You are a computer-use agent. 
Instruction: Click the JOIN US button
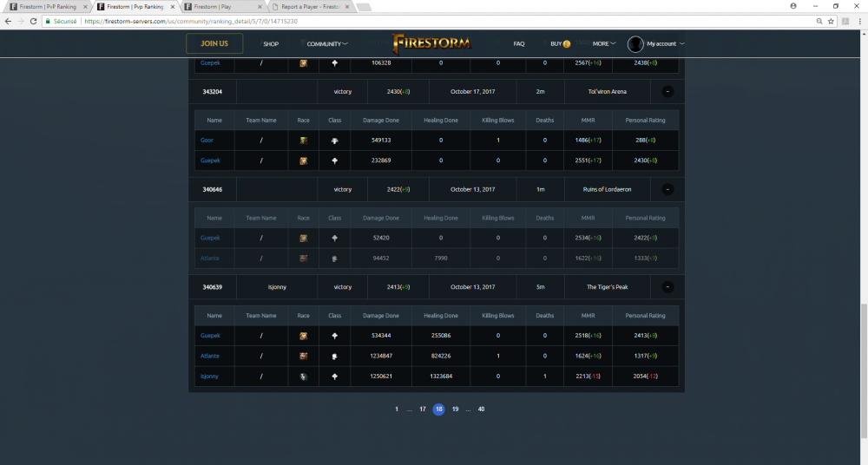point(214,43)
